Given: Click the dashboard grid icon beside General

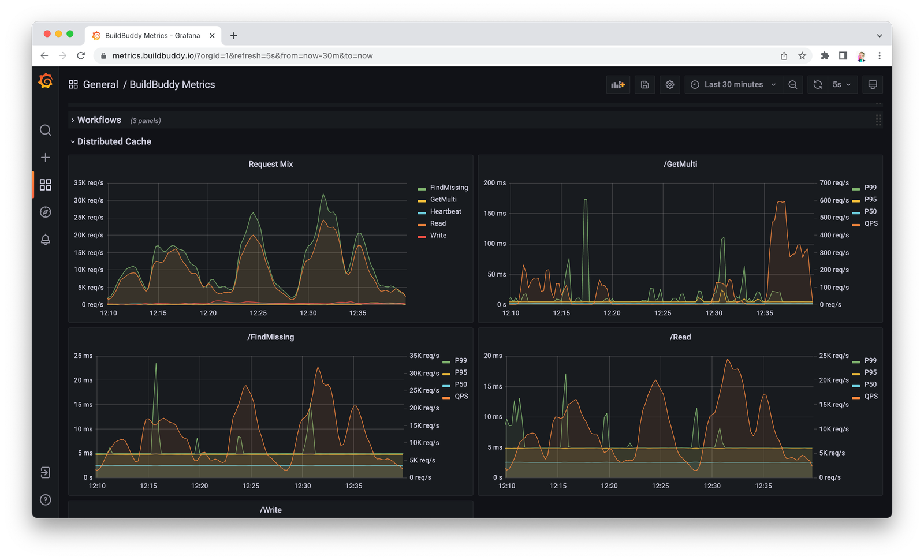Looking at the screenshot, I should click(73, 84).
